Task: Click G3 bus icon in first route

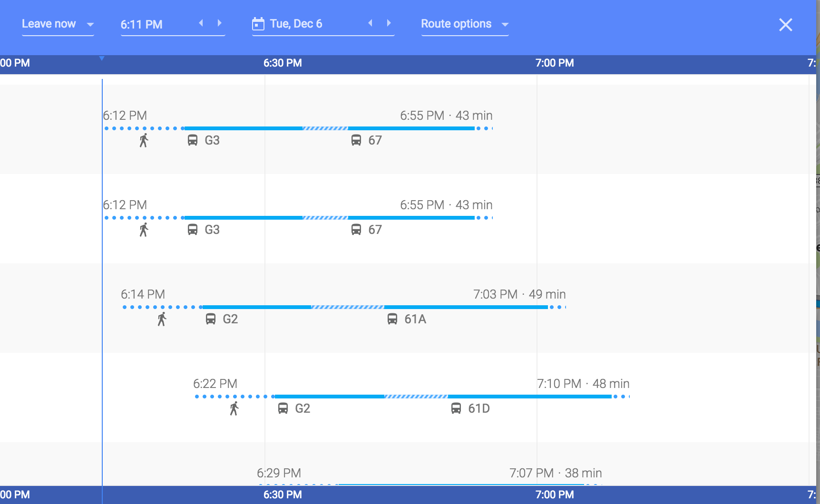Action: coord(193,140)
